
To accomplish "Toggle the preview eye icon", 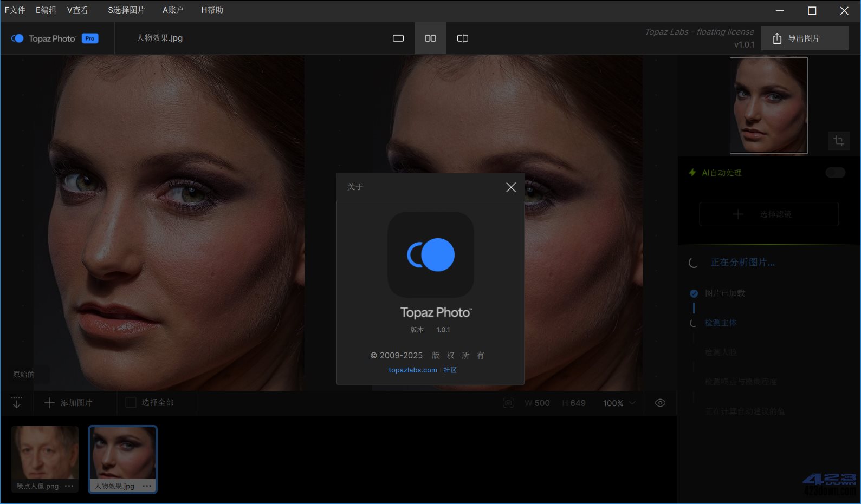I will click(660, 403).
